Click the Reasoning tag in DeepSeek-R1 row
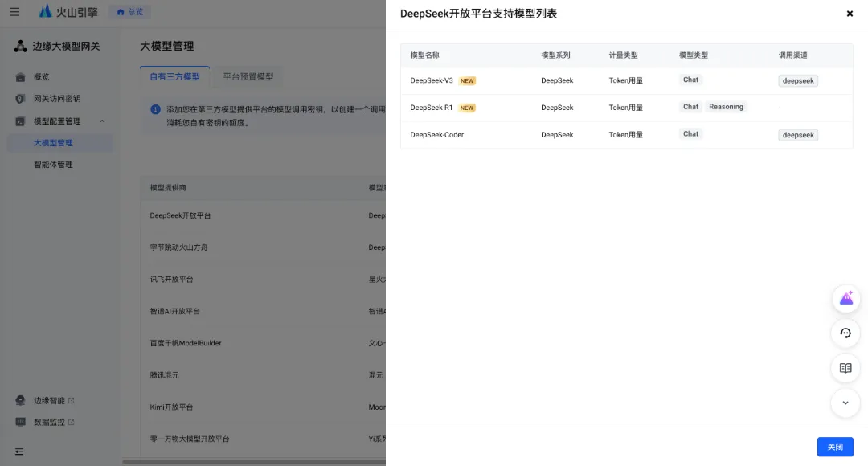The image size is (868, 466). (726, 107)
